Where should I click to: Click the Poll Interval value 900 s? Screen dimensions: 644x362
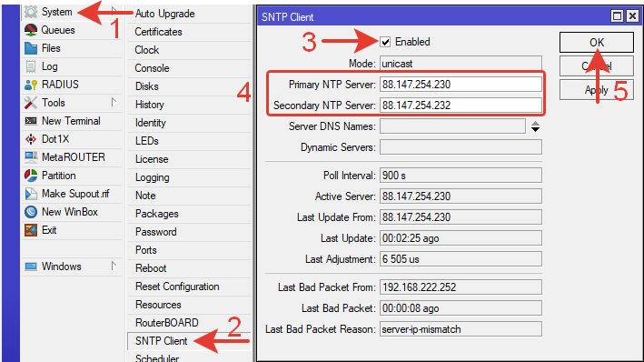pos(461,176)
